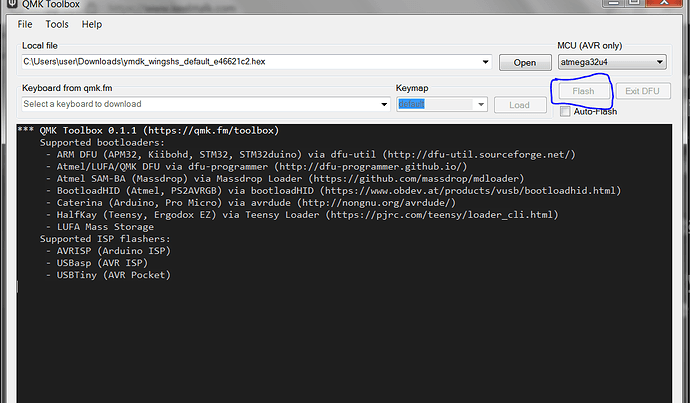Image resolution: width=690 pixels, height=403 pixels.
Task: Expand the Local file path dropdown arrow
Action: tap(487, 63)
